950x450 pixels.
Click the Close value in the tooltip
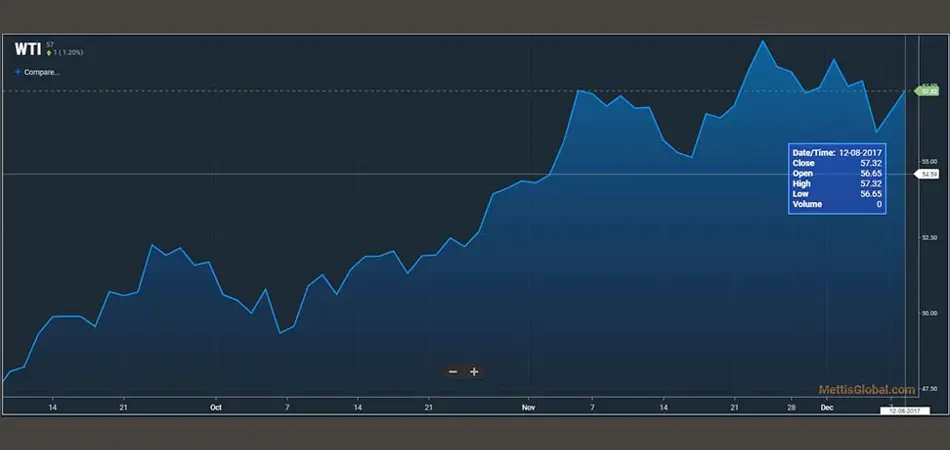(x=870, y=162)
